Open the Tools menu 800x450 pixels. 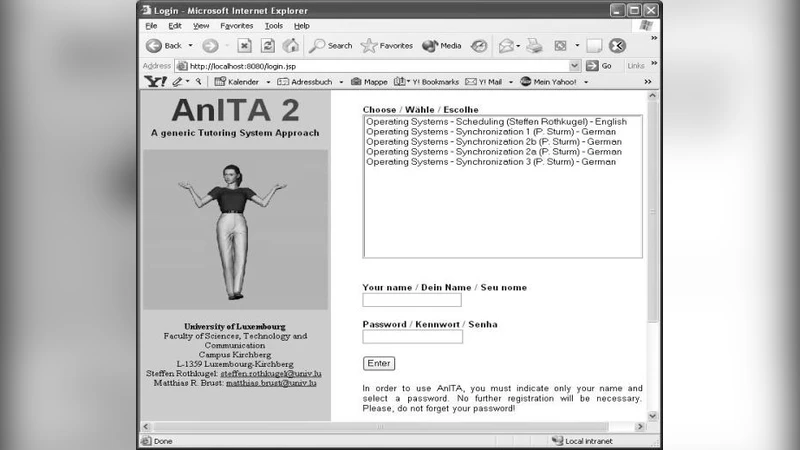(x=273, y=26)
